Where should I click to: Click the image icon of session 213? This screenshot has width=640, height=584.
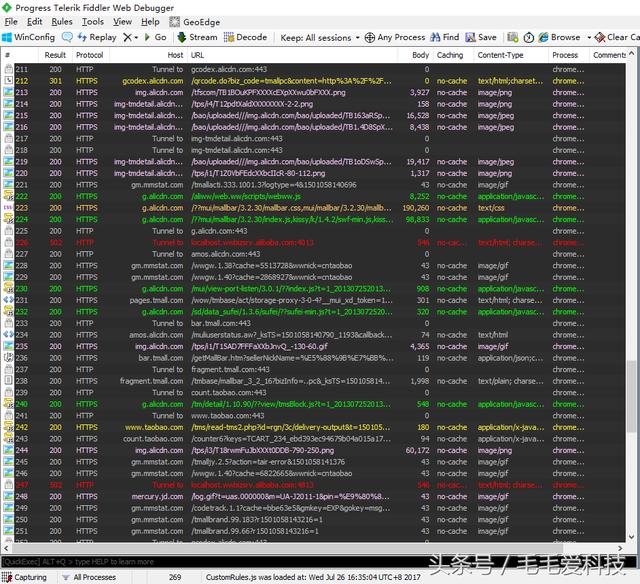8,92
